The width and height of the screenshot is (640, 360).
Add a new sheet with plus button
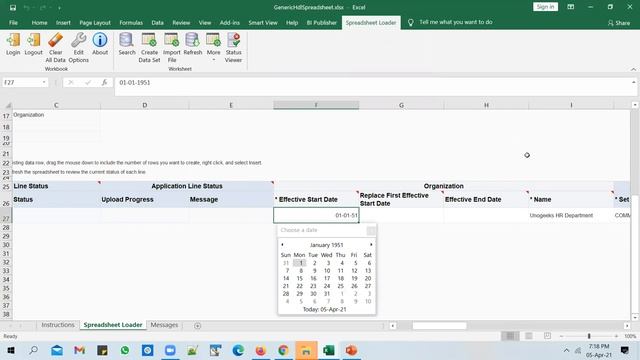198,326
